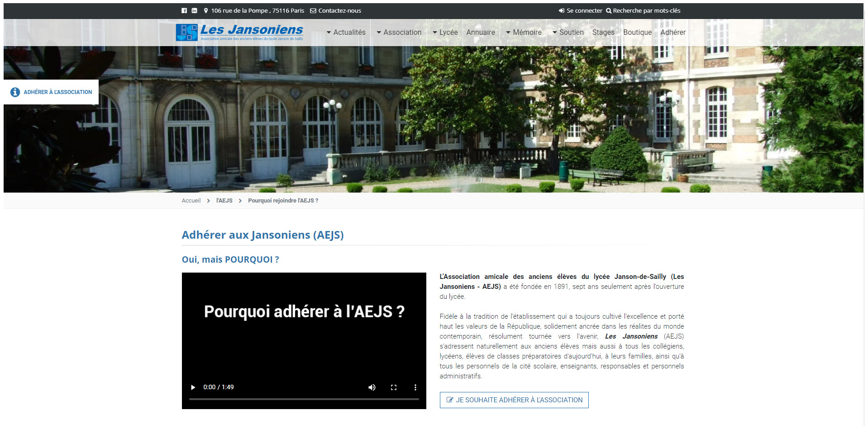
Task: Mute the video volume
Action: 372,387
